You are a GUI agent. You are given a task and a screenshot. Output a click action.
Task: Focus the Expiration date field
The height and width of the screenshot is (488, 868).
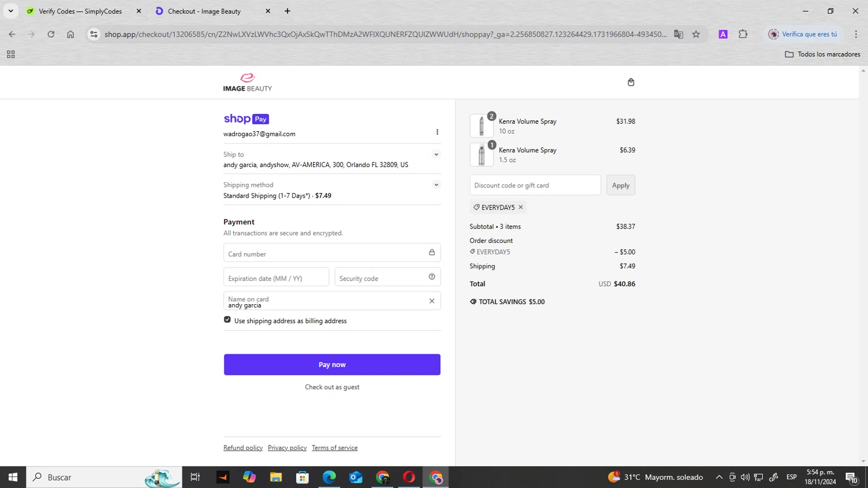point(276,278)
